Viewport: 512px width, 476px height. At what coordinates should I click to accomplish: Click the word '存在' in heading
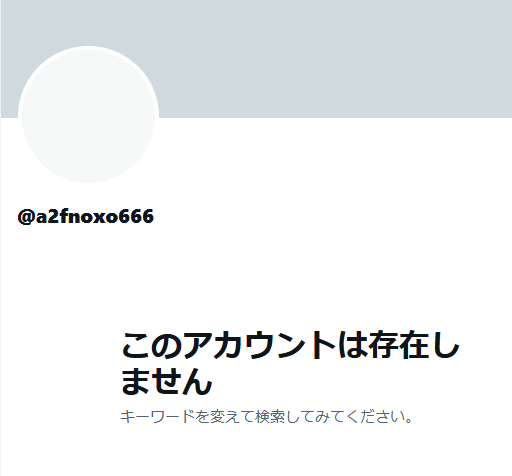(399, 345)
